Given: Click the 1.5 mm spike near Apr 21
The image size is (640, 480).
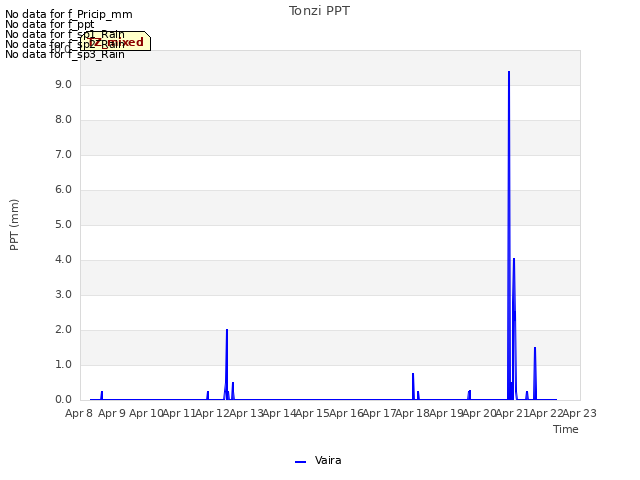Looking at the screenshot, I should [x=535, y=348].
